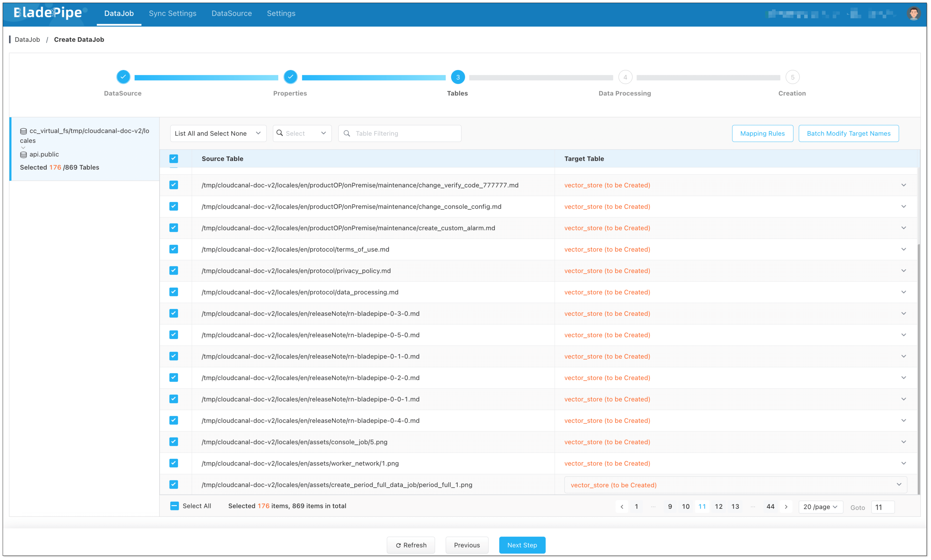Image resolution: width=931 pixels, height=560 pixels.
Task: Expand target table dropdown for privacy_policy.md
Action: (903, 271)
